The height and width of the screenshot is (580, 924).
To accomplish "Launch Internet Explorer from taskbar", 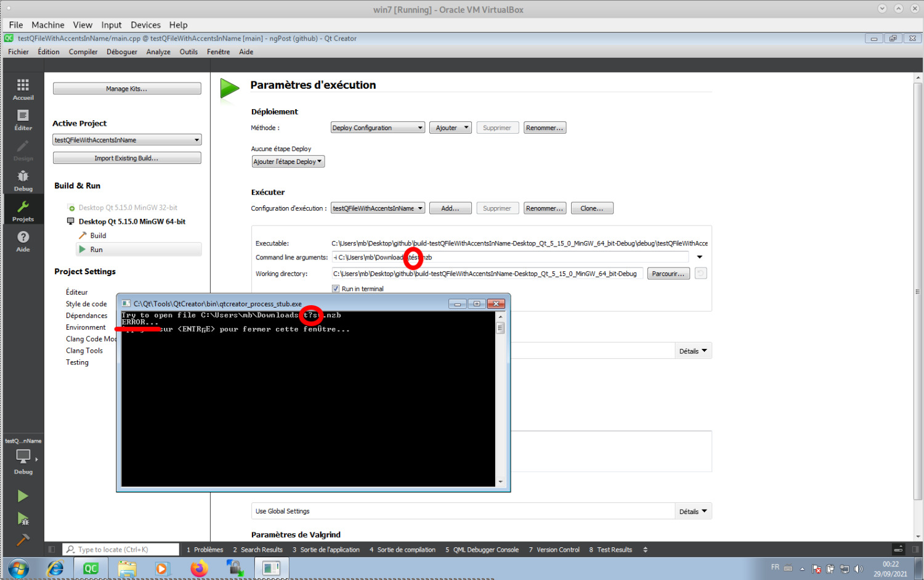I will (55, 568).
